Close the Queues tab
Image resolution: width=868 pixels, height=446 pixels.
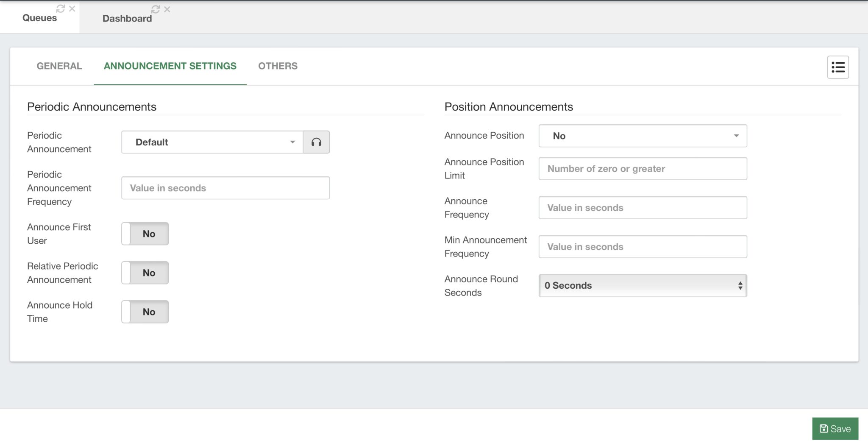click(72, 8)
